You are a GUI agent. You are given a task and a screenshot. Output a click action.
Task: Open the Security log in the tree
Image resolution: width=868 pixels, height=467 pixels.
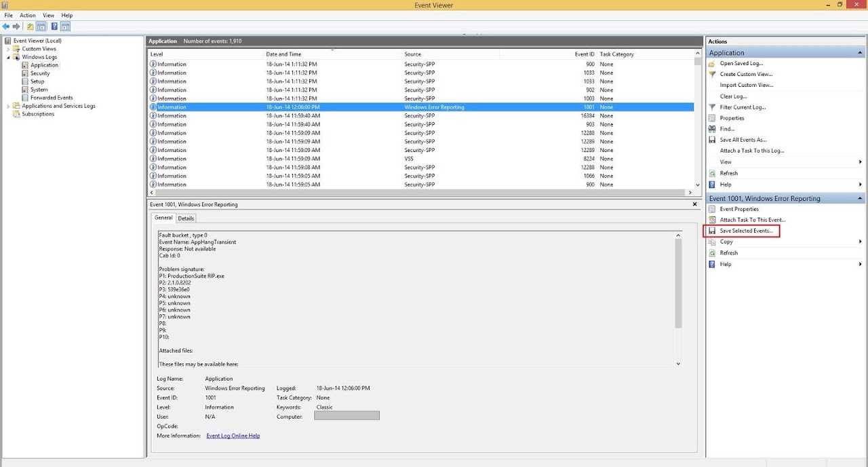40,73
